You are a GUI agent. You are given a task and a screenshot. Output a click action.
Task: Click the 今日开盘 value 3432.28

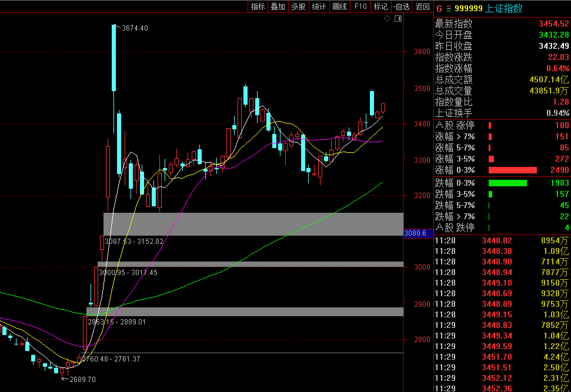[553, 35]
